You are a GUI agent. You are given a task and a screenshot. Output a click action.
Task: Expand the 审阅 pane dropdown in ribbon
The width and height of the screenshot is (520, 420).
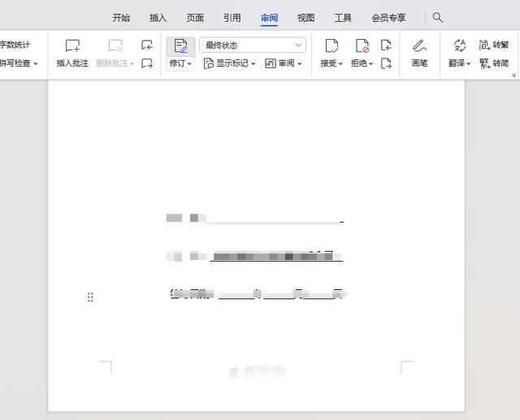pos(284,63)
